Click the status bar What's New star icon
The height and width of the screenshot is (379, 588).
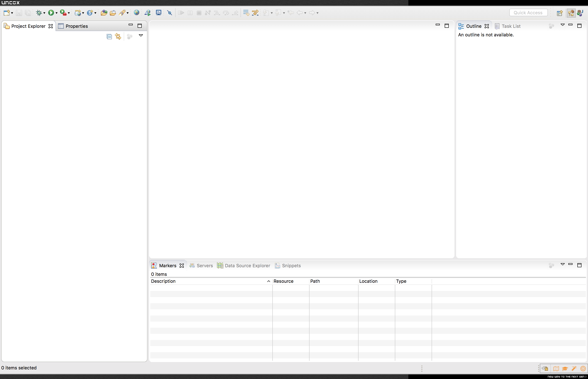click(583, 369)
